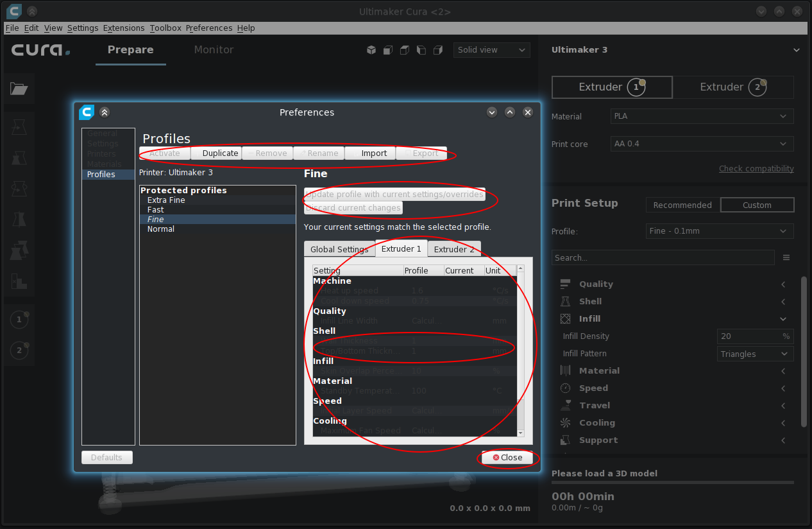
Task: Switch to Recommended print setup mode
Action: 682,205
